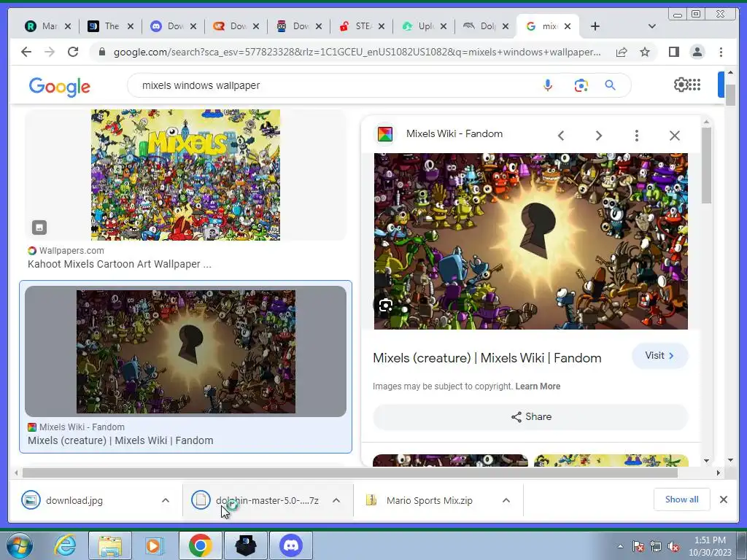The height and width of the screenshot is (560, 747).
Task: Share this page via address bar icon
Action: point(622,52)
